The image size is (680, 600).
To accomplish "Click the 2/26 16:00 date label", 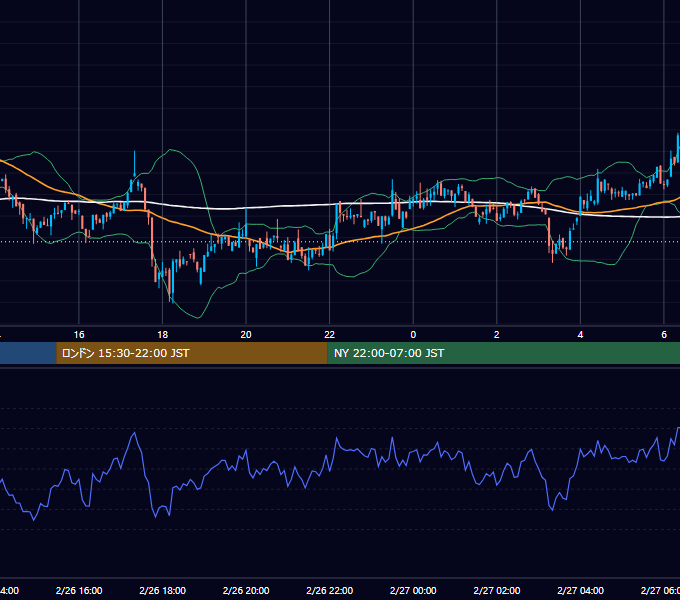I will click(79, 590).
